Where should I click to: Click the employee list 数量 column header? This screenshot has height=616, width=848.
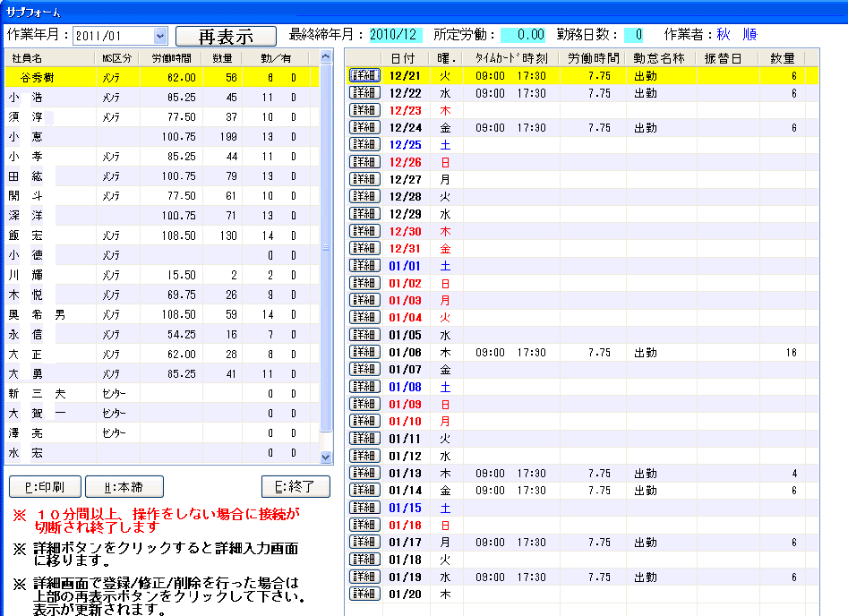222,58
